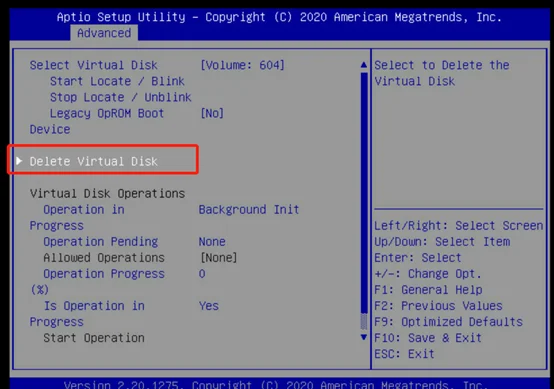The width and height of the screenshot is (554, 389).
Task: Click the ESC: Exit hint
Action: pyautogui.click(x=404, y=354)
